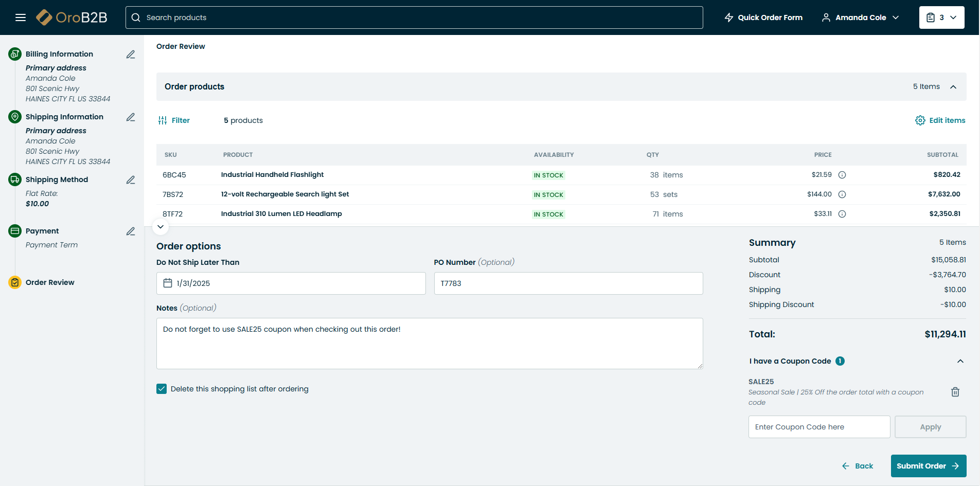Open the Amanda Cole account dropdown
The height and width of the screenshot is (486, 980).
point(860,17)
